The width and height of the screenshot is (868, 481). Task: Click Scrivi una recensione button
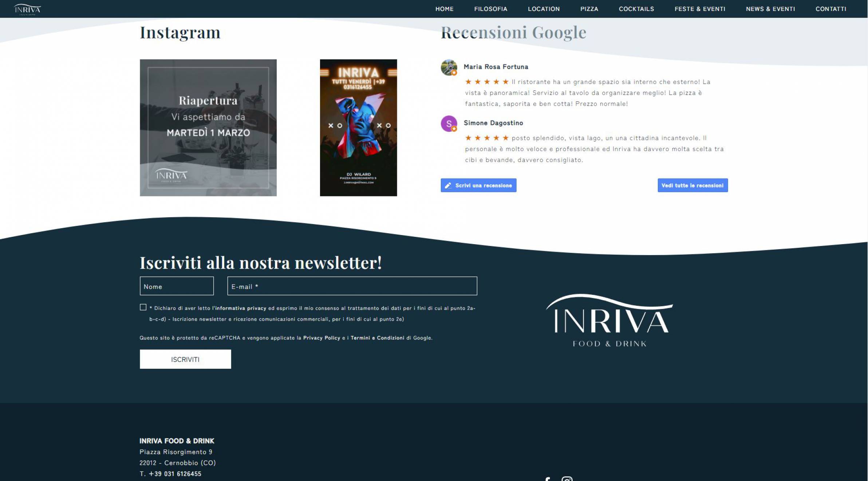478,185
